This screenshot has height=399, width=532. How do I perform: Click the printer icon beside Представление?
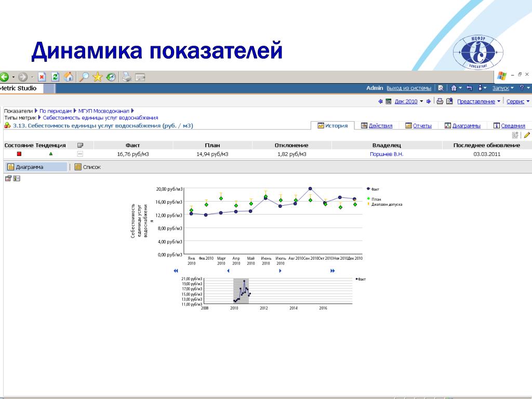coord(440,101)
